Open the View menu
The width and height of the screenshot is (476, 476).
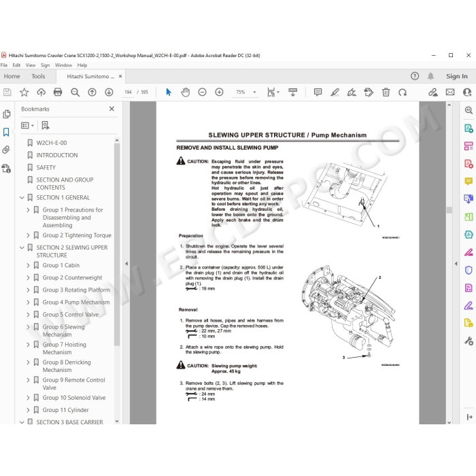(31, 65)
